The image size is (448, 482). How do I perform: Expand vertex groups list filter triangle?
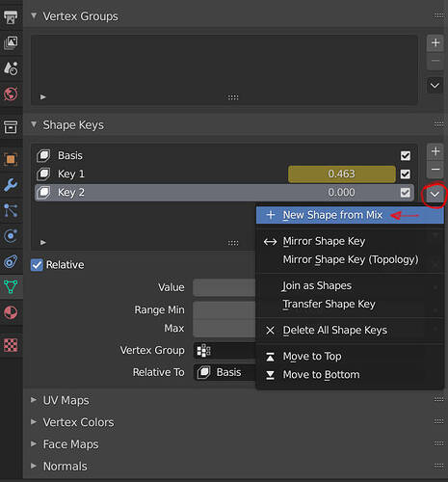pyautogui.click(x=43, y=97)
